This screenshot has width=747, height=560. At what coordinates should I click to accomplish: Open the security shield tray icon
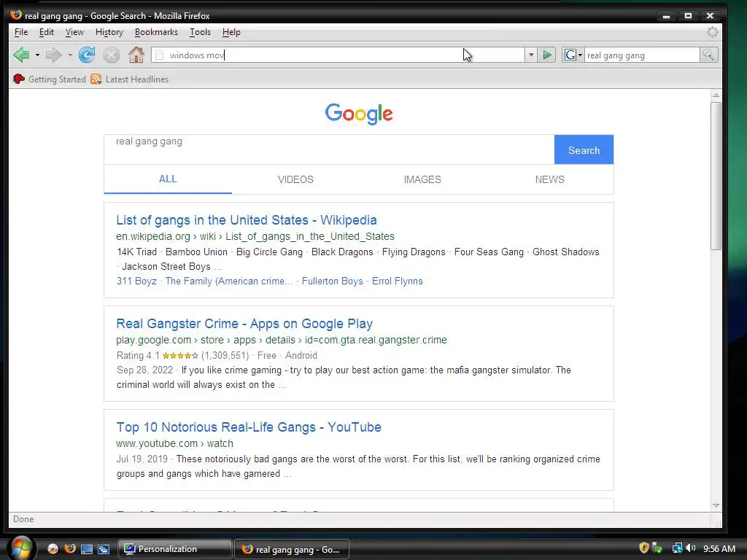pyautogui.click(x=643, y=548)
